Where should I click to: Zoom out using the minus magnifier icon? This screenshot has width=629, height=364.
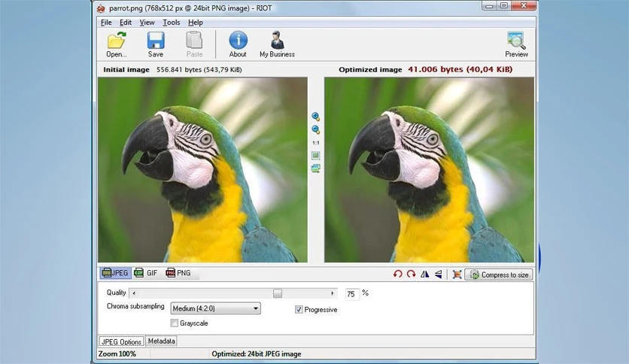click(x=316, y=129)
